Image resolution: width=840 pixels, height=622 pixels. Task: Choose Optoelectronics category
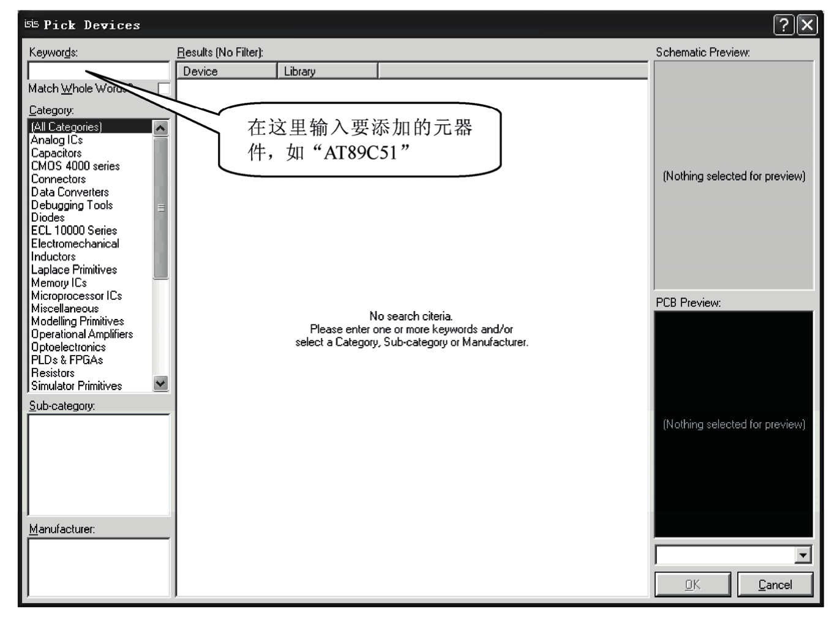point(69,347)
